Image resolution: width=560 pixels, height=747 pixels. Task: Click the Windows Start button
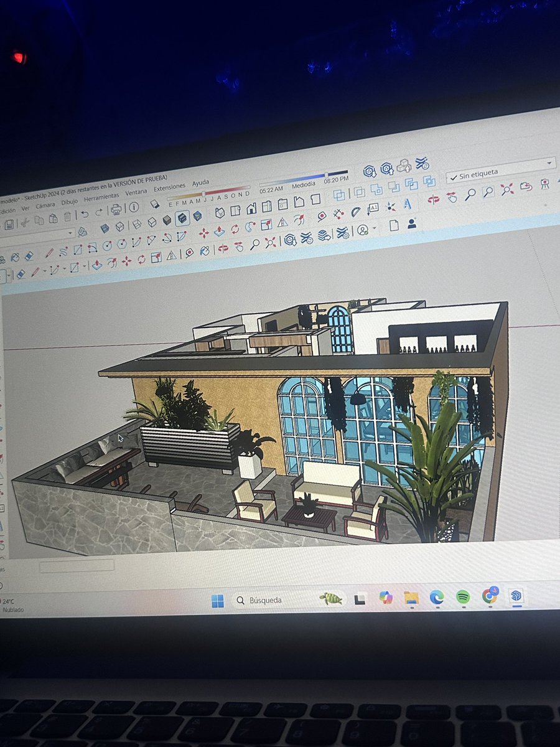[x=217, y=600]
